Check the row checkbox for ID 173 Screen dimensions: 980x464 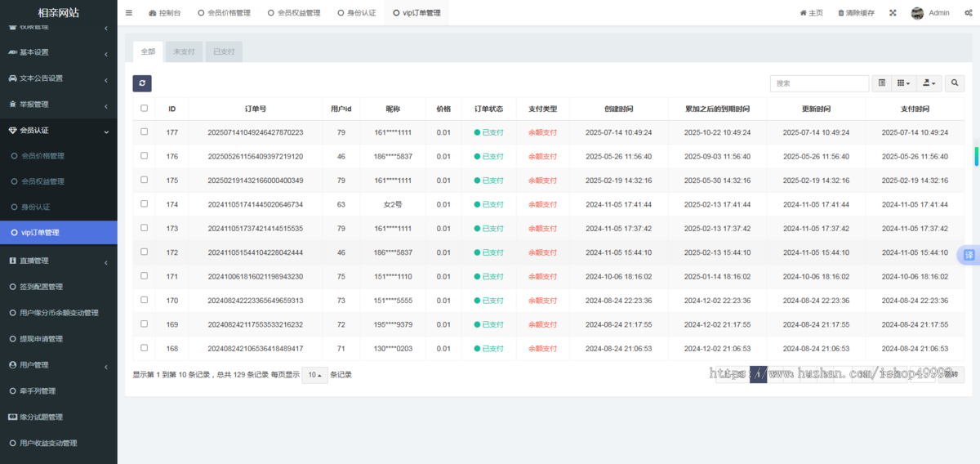(145, 228)
